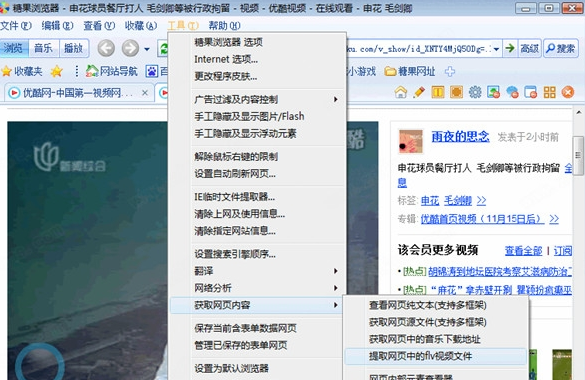Viewport: 585px width, 380px height.
Task: Select 提取网页中的flv视频文件
Action: click(x=435, y=356)
